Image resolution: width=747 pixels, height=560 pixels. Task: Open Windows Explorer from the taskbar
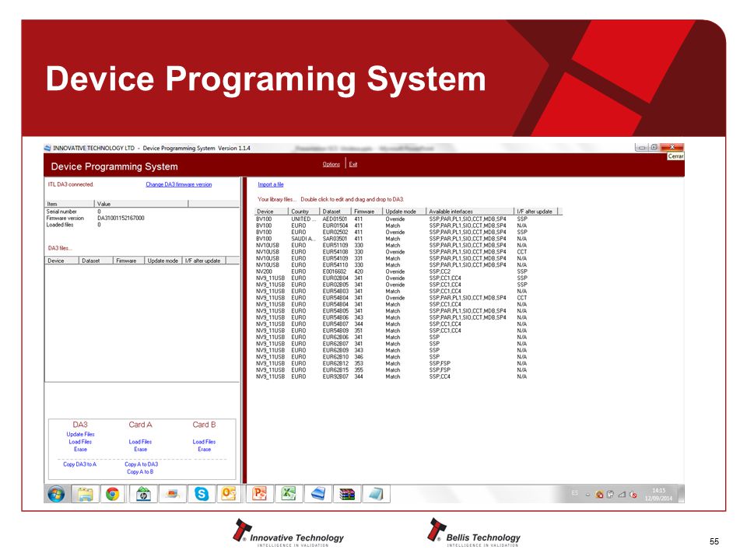(x=86, y=495)
